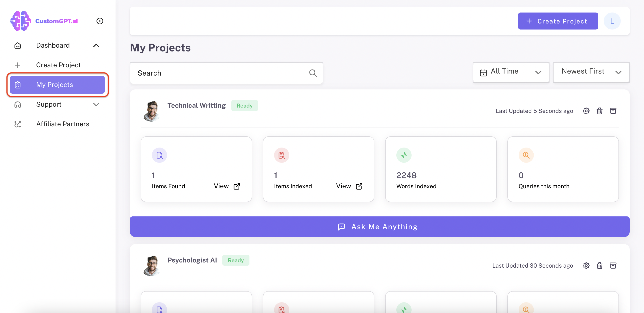Image resolution: width=644 pixels, height=313 pixels.
Task: Open the All Time date filter dropdown
Action: [511, 72]
